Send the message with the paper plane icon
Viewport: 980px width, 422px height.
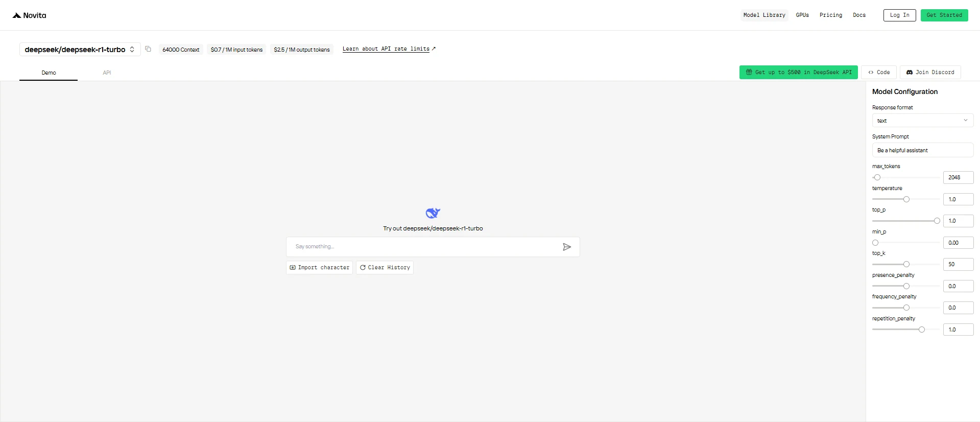click(x=567, y=247)
